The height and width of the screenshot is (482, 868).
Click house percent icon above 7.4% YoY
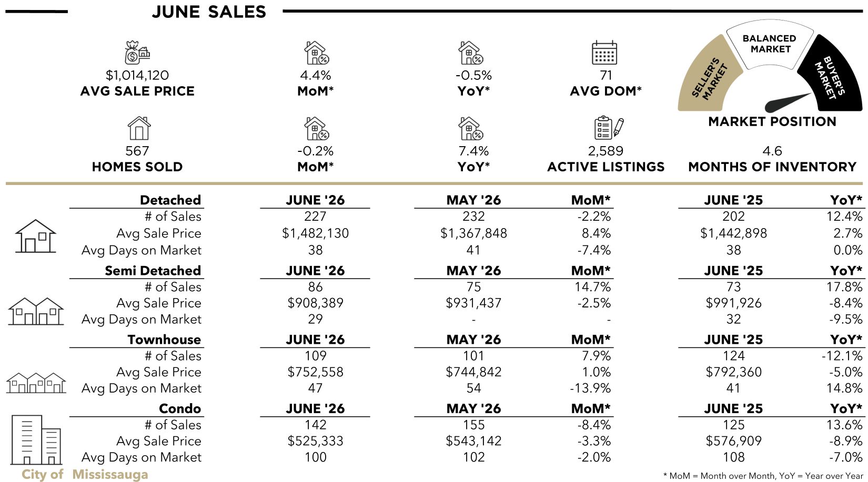470,128
